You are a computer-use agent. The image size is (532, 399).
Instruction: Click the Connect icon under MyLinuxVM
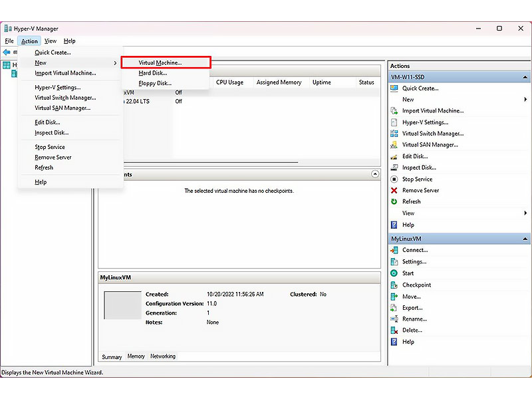(x=394, y=250)
